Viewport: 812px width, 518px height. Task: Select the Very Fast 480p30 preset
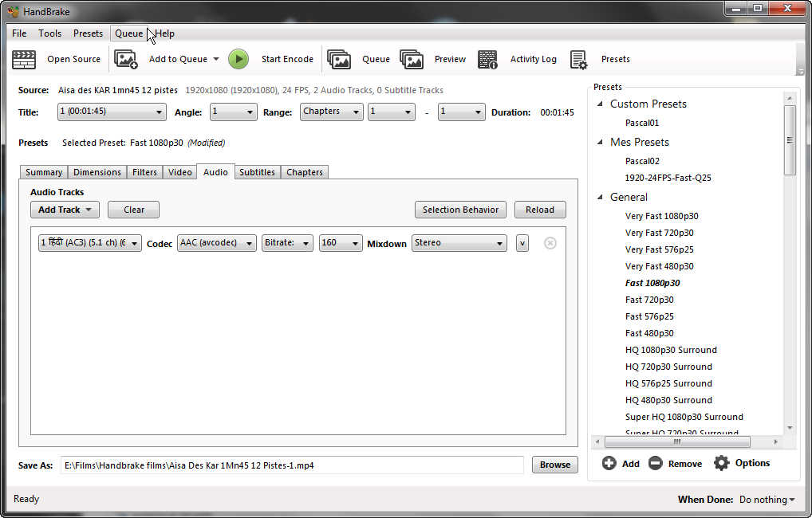point(659,266)
